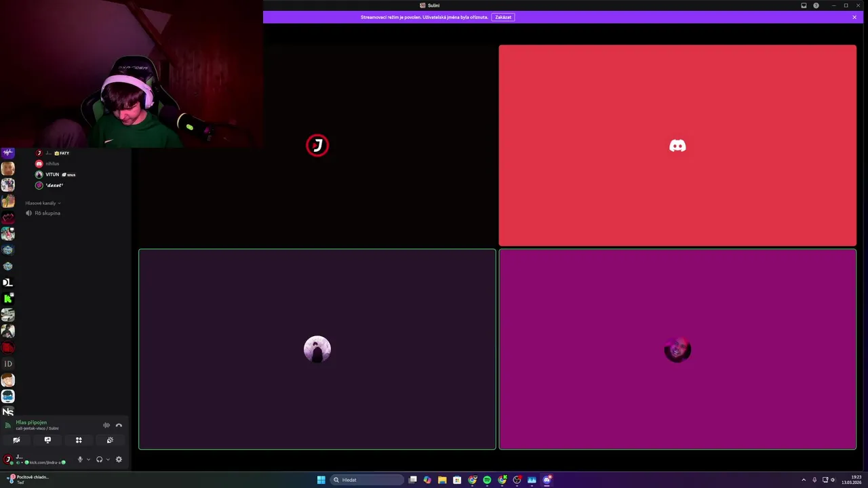Open Spotify from taskbar
Image resolution: width=868 pixels, height=488 pixels.
(487, 480)
